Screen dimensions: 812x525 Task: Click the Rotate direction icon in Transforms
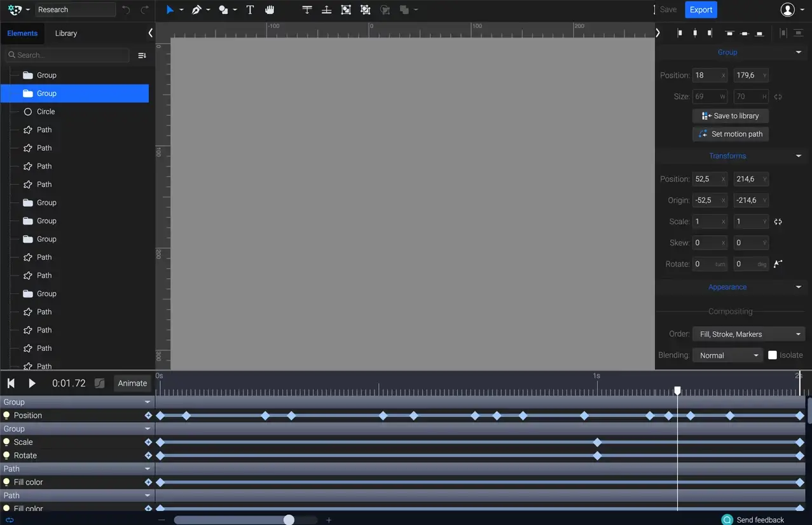click(x=778, y=264)
